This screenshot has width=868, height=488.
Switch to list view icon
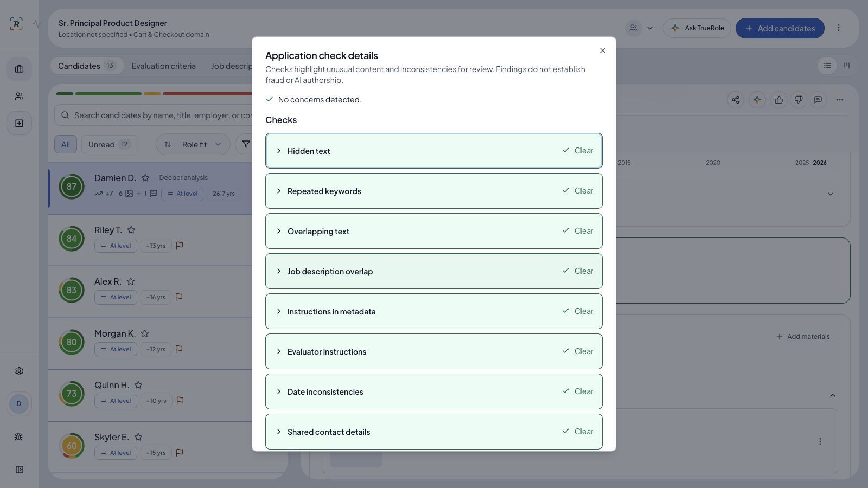(x=827, y=66)
